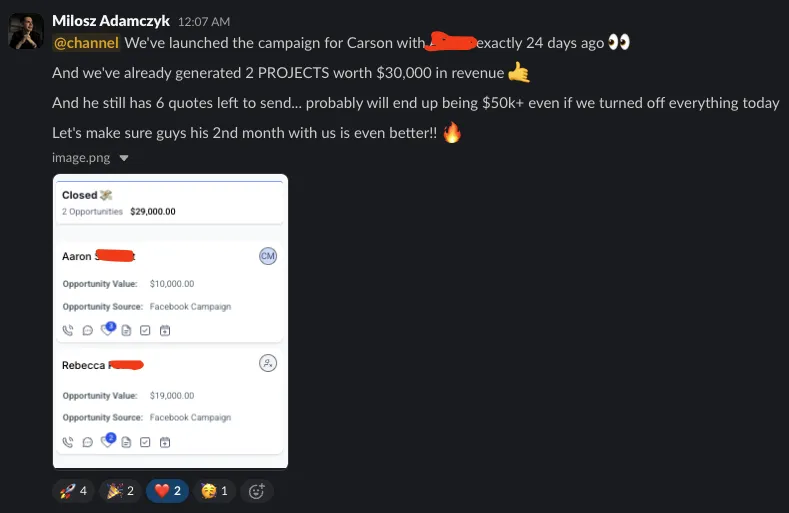Image resolution: width=789 pixels, height=513 pixels.
Task: Select the @channel mention
Action: coord(86,43)
